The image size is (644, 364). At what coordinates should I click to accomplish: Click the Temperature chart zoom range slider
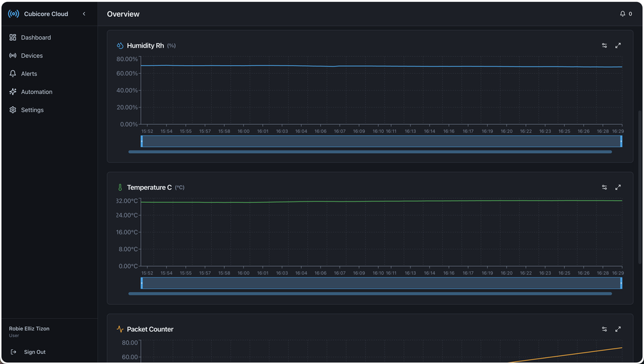coord(382,283)
